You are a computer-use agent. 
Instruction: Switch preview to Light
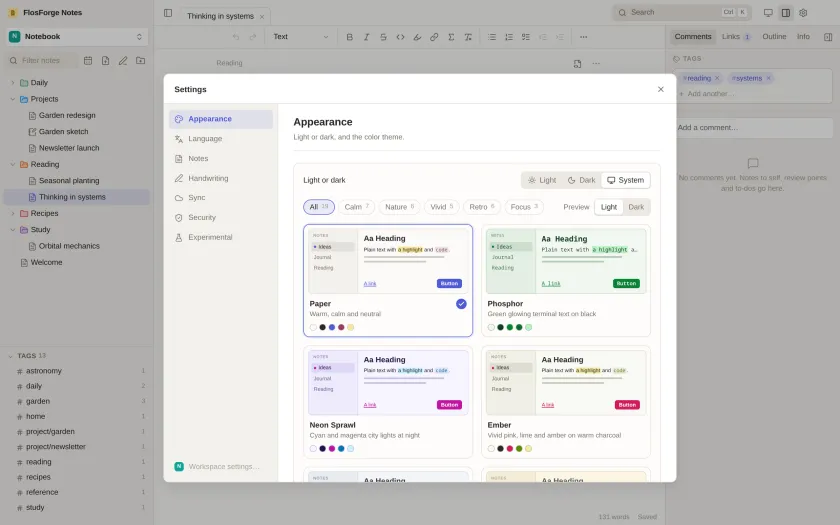click(x=609, y=207)
